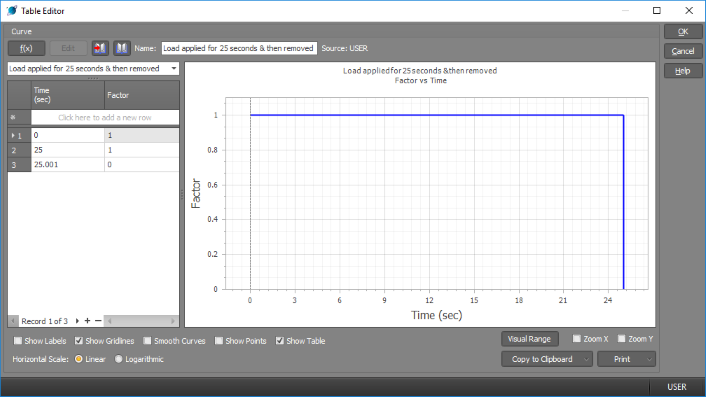This screenshot has height=397, width=706.
Task: Click the curve Name text field
Action: point(239,48)
